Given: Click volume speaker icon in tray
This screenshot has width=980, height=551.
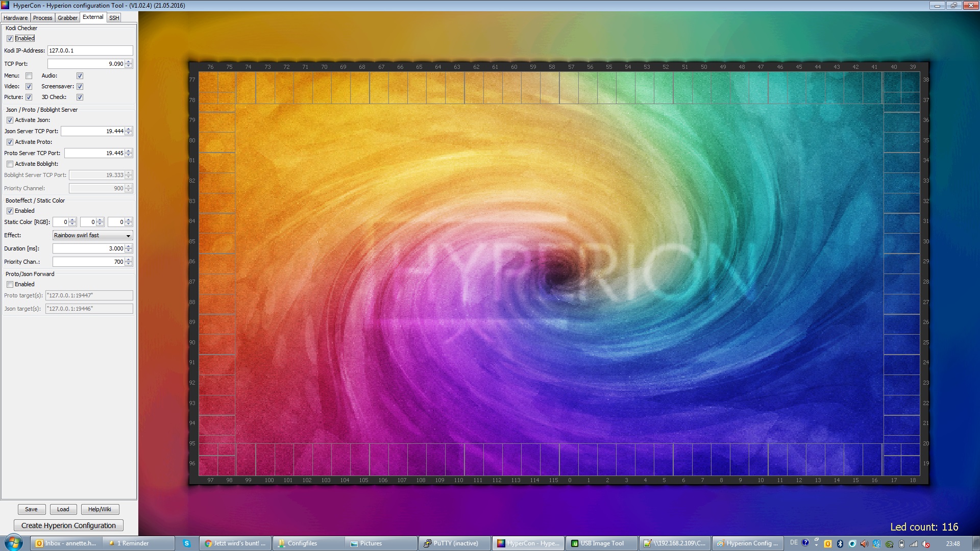Looking at the screenshot, I should pyautogui.click(x=864, y=544).
